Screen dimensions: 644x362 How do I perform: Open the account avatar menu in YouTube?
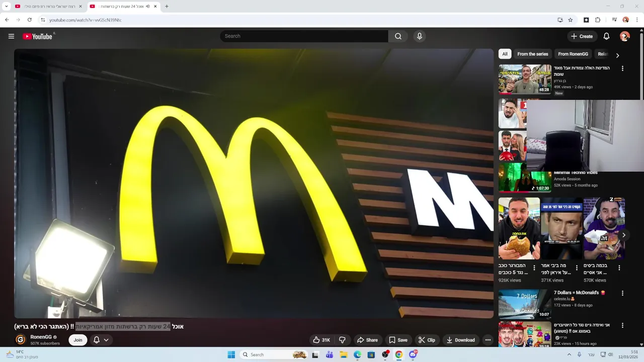625,36
